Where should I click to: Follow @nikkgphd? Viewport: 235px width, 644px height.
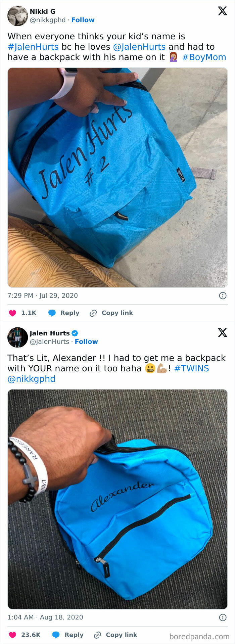[x=83, y=20]
